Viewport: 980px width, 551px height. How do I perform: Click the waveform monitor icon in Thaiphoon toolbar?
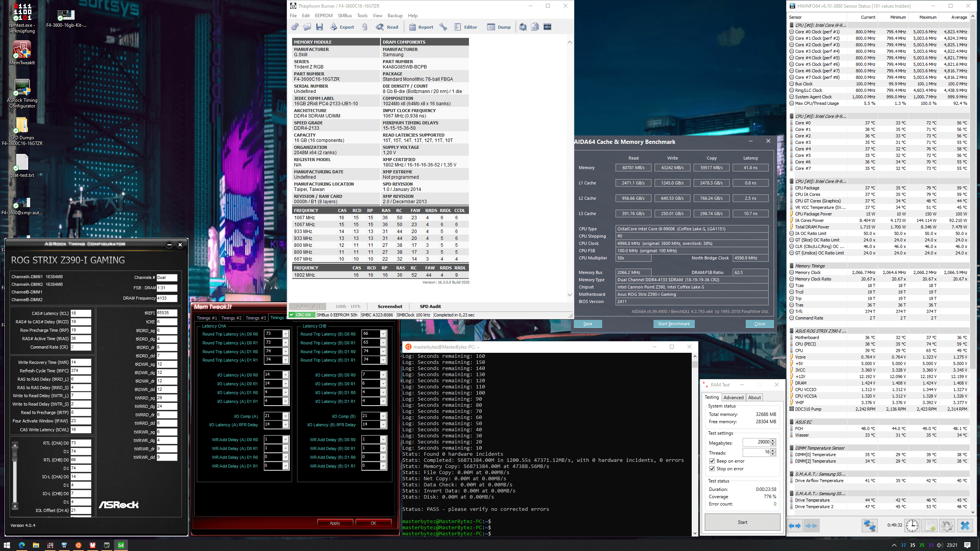click(x=547, y=27)
